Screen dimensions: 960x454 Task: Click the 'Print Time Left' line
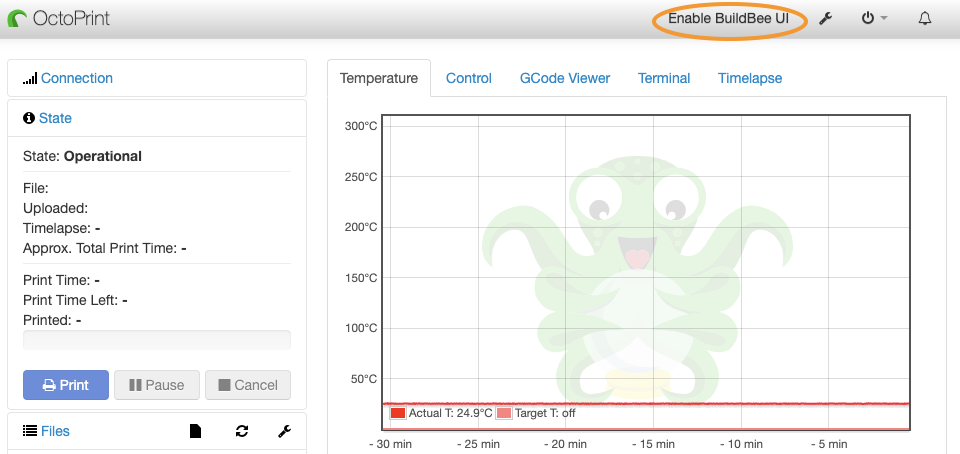coord(75,300)
